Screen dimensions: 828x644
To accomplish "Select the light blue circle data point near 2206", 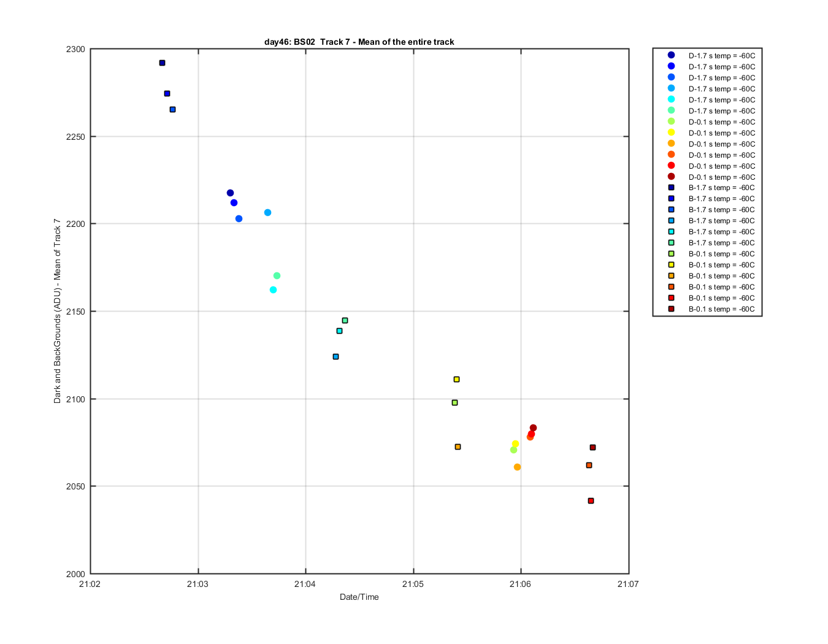I will pyautogui.click(x=267, y=212).
